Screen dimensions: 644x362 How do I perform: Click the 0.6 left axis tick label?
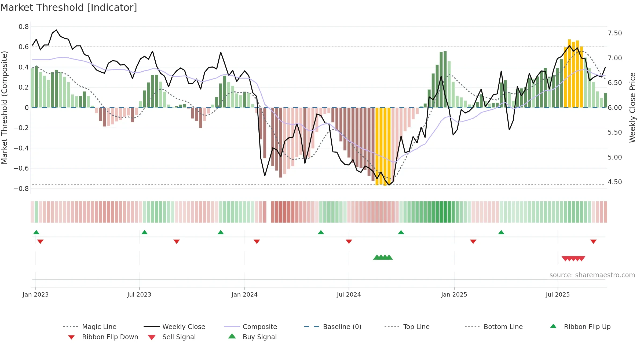[24, 47]
